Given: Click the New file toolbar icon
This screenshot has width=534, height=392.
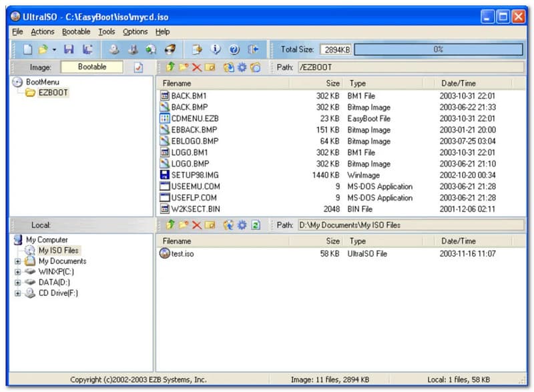Looking at the screenshot, I should 27,49.
